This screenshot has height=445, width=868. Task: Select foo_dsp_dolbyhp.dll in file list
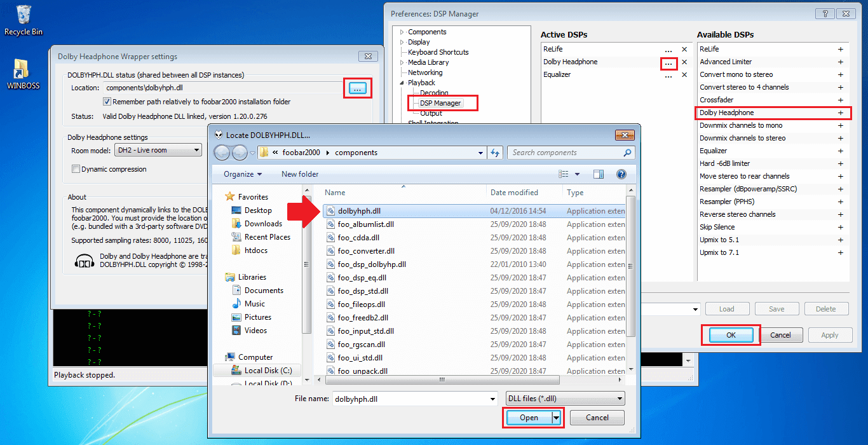[x=372, y=264]
